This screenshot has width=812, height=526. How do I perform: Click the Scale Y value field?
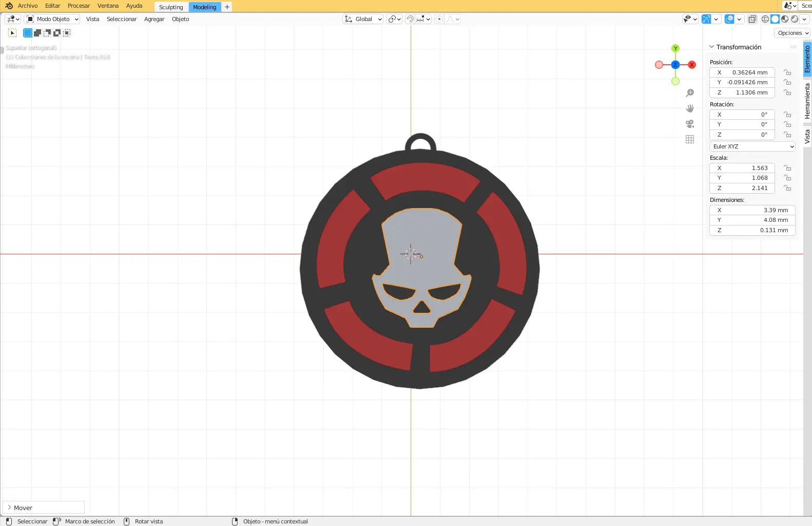(x=742, y=178)
